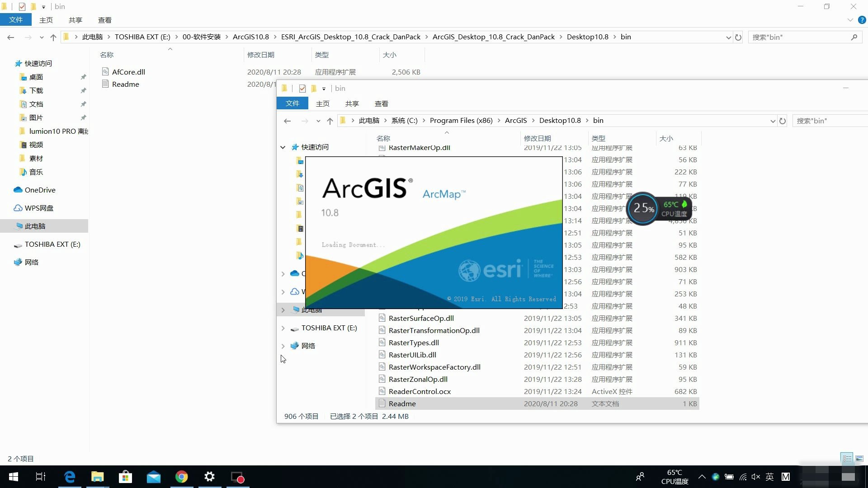
Task: Click the muted volume icon in the tray
Action: click(x=756, y=477)
